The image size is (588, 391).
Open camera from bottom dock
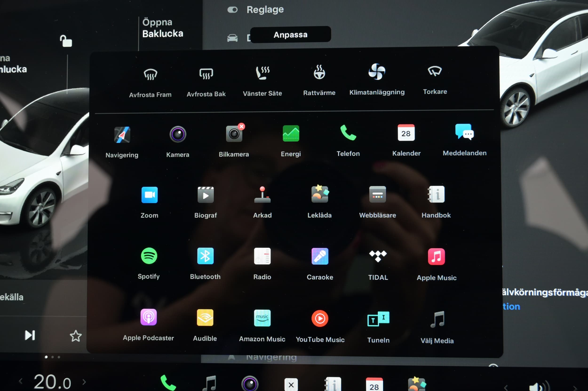click(x=250, y=383)
